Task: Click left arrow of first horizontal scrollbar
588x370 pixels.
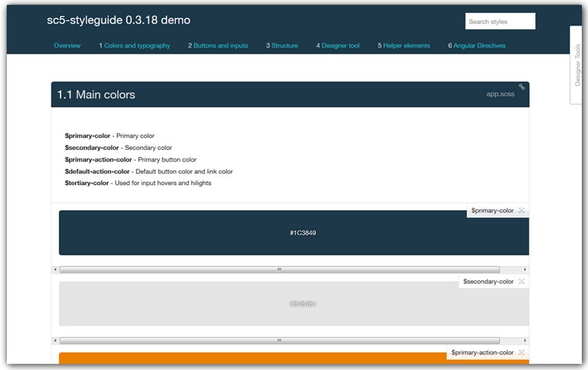Action: tap(55, 269)
